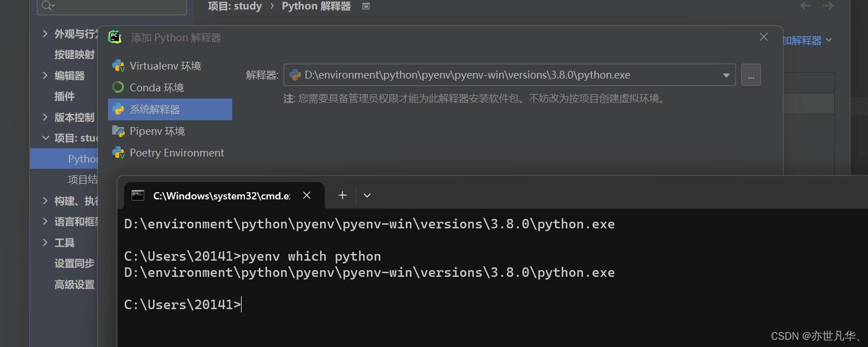
Task: Select the Python item under 项目: study
Action: pos(64,159)
